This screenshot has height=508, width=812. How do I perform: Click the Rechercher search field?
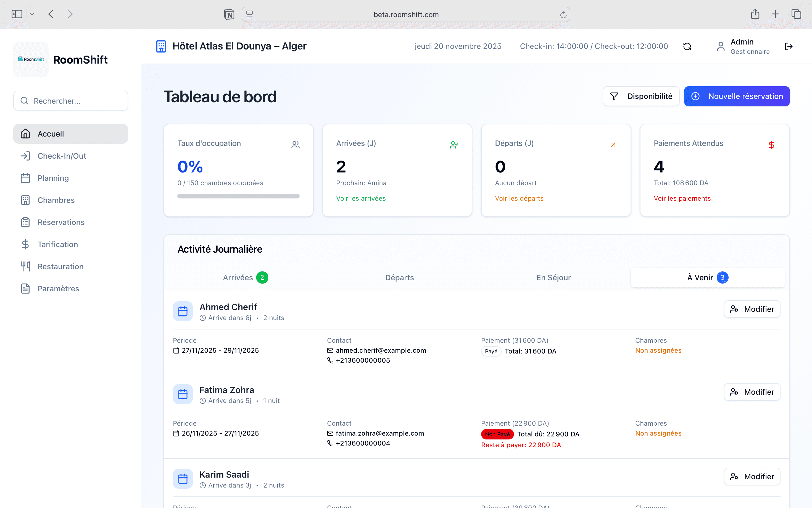[x=70, y=100]
